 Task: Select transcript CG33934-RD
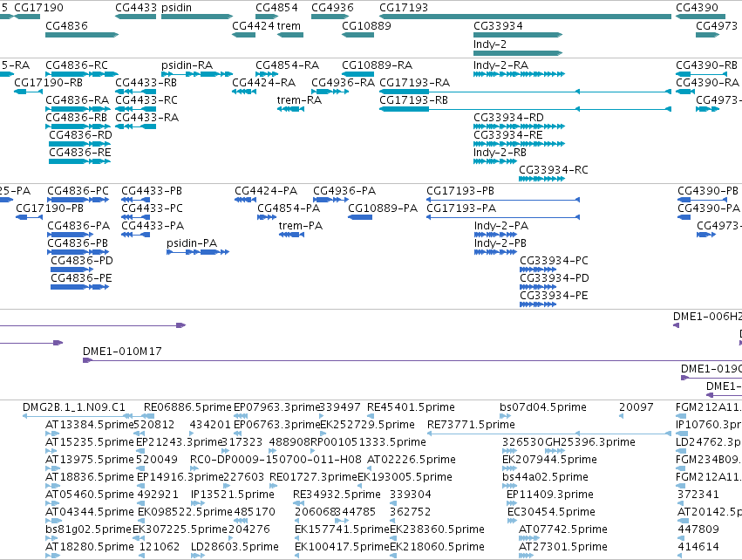coord(508,118)
